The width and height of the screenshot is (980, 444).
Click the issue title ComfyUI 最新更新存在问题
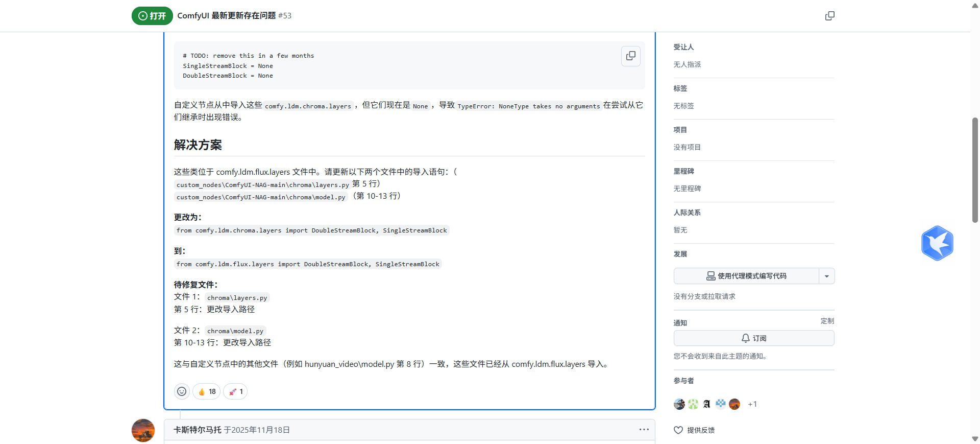[x=227, y=16]
